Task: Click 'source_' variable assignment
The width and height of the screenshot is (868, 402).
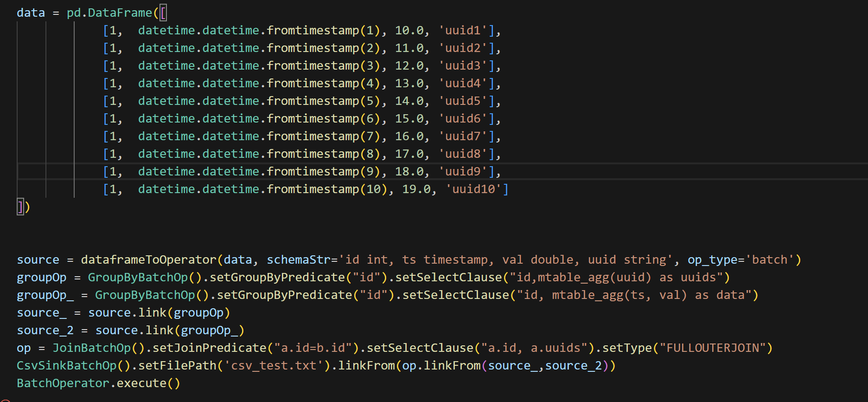Action: tap(42, 313)
